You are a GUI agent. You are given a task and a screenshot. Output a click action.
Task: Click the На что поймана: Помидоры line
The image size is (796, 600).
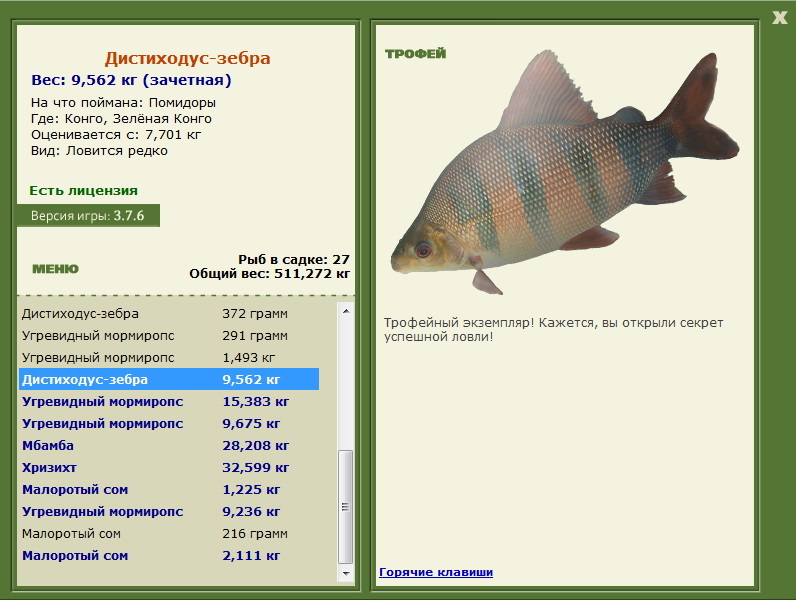pyautogui.click(x=123, y=103)
